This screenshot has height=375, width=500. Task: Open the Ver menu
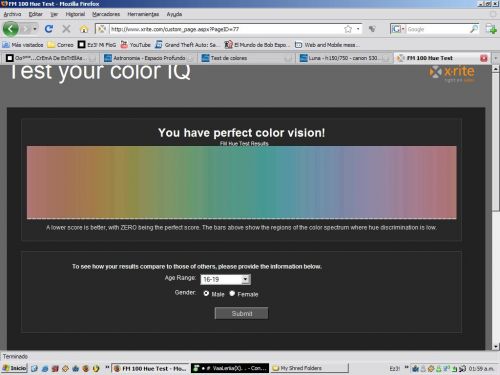pos(54,14)
